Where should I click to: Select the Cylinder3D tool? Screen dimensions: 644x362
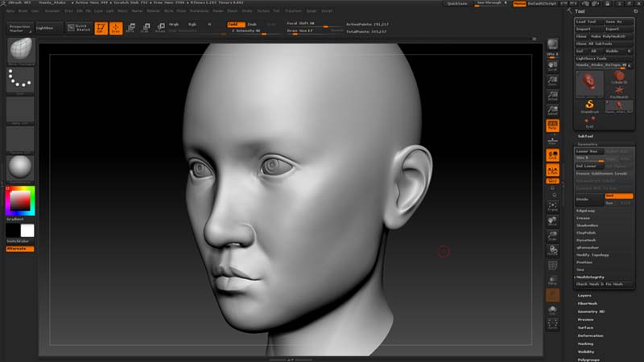(x=619, y=76)
